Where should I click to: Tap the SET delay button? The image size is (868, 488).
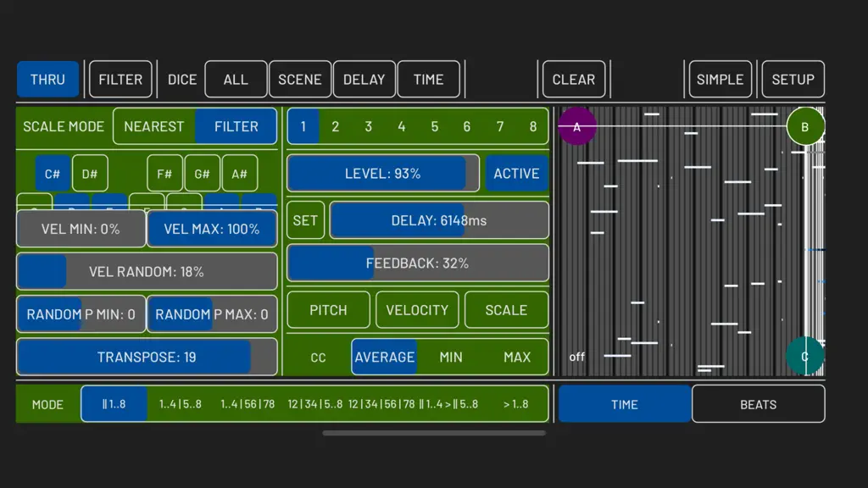pos(305,221)
